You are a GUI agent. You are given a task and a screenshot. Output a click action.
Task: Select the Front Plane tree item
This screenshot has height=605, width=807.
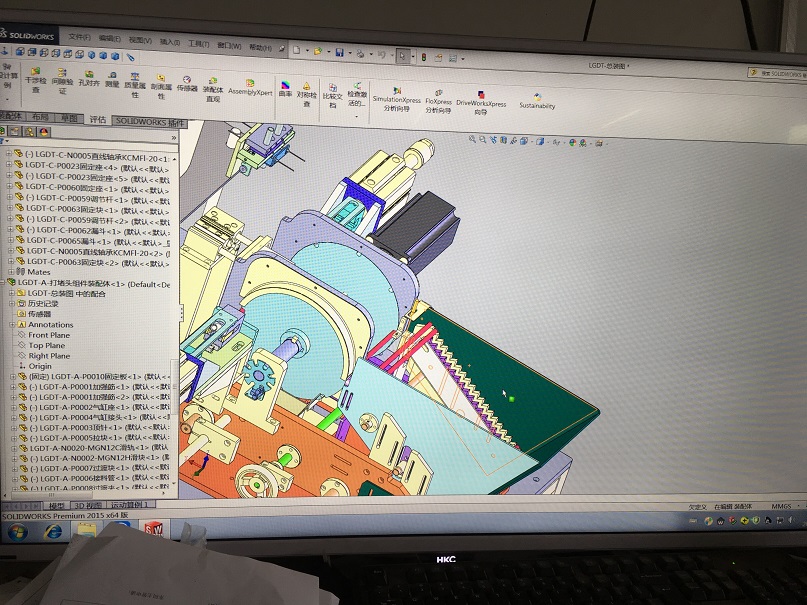(x=48, y=335)
